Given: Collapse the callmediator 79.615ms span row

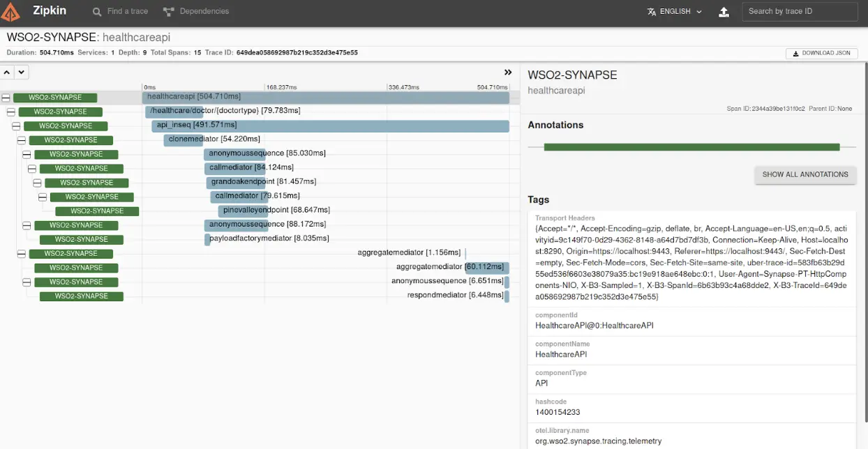Looking at the screenshot, I should coord(42,197).
